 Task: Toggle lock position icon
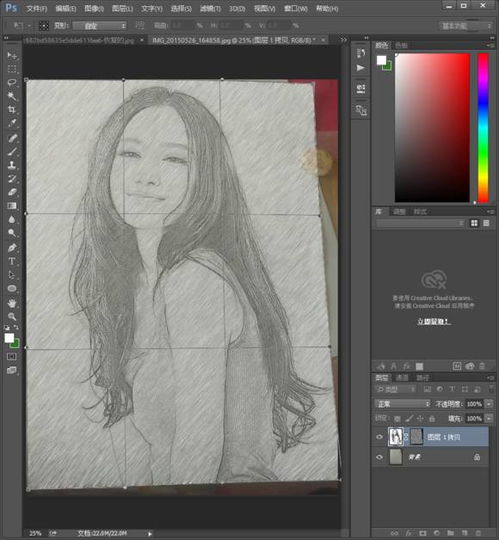[420, 418]
